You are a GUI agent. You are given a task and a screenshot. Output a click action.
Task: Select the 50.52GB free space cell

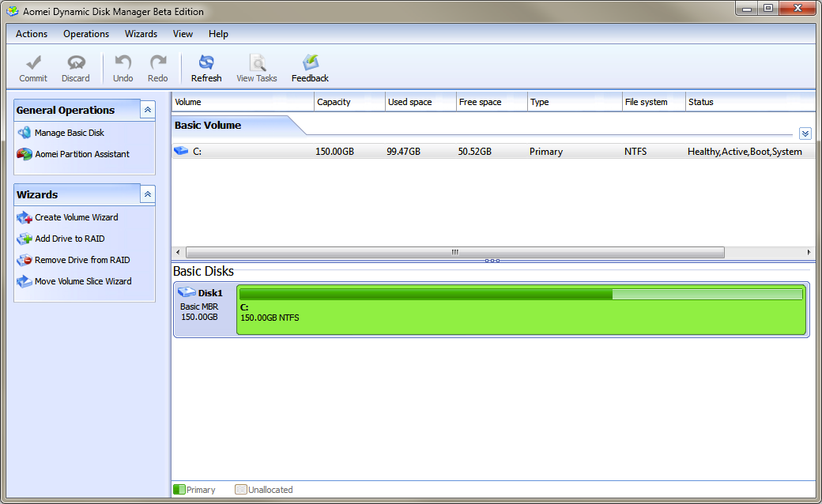(475, 152)
